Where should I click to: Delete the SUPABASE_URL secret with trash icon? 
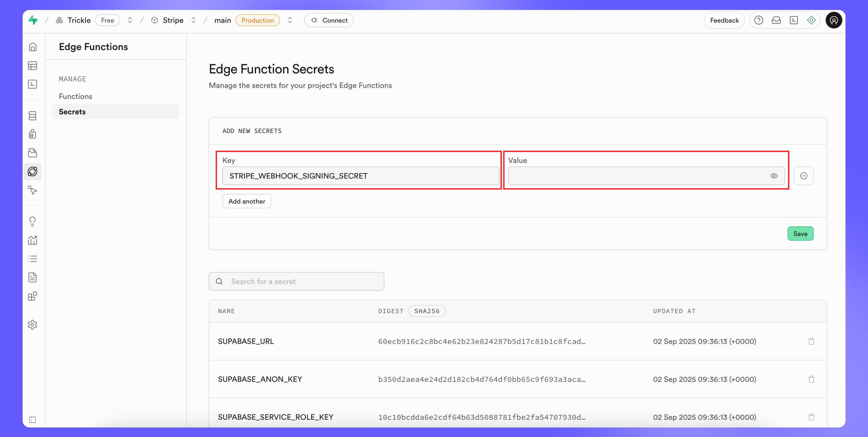[811, 341]
